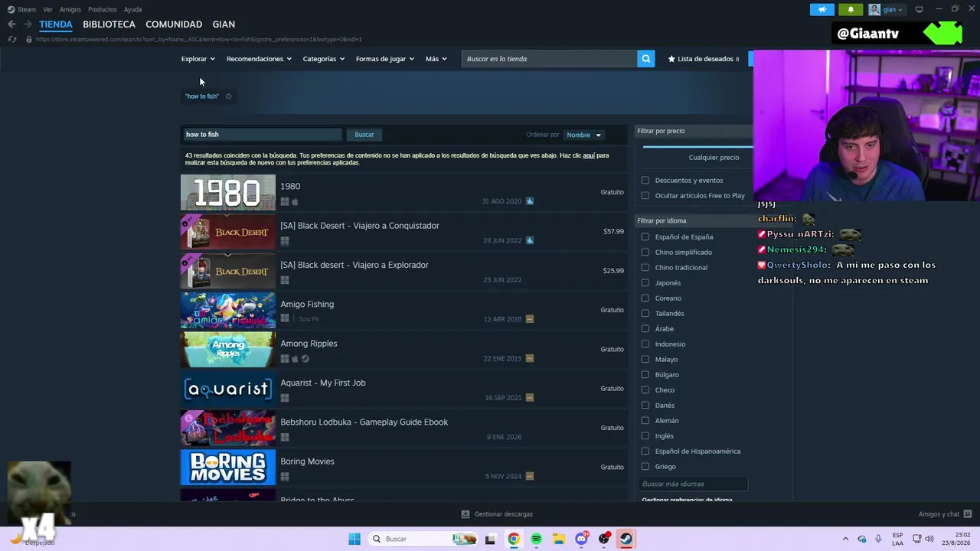The image size is (980, 551).
Task: Adjust the price filter slider bar
Action: [x=697, y=145]
